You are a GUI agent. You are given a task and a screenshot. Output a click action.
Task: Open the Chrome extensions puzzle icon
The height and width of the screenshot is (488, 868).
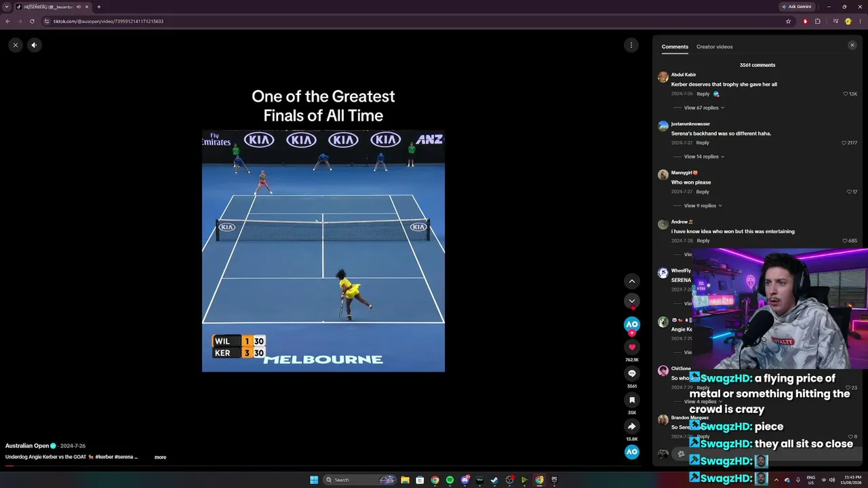click(818, 21)
